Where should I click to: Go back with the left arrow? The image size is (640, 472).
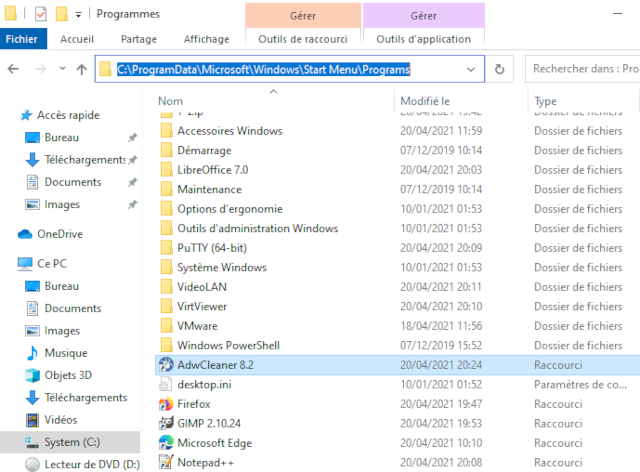(x=13, y=69)
